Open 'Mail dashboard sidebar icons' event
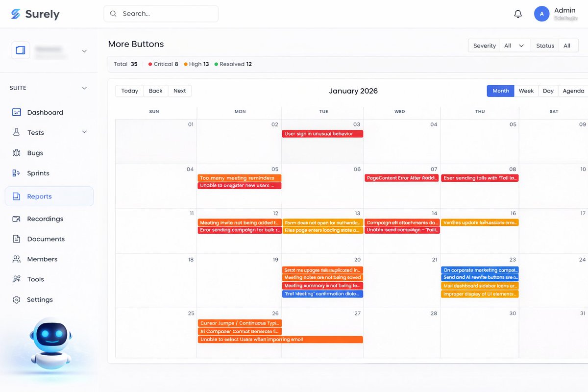The image size is (588, 392). pyautogui.click(x=480, y=286)
